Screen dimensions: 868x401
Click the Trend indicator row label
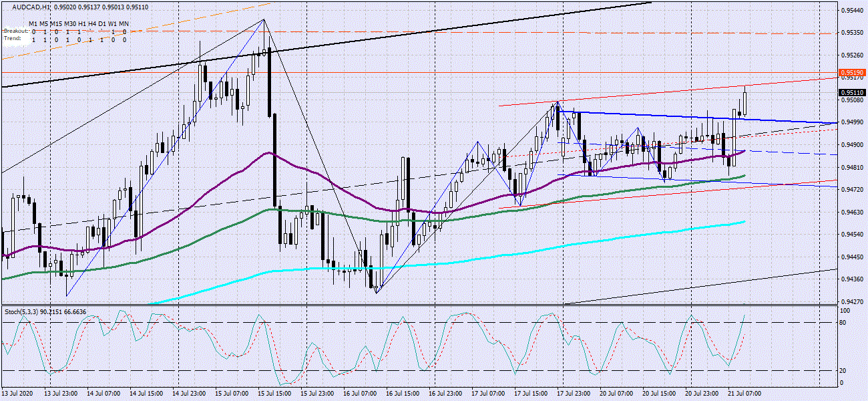tap(12, 39)
